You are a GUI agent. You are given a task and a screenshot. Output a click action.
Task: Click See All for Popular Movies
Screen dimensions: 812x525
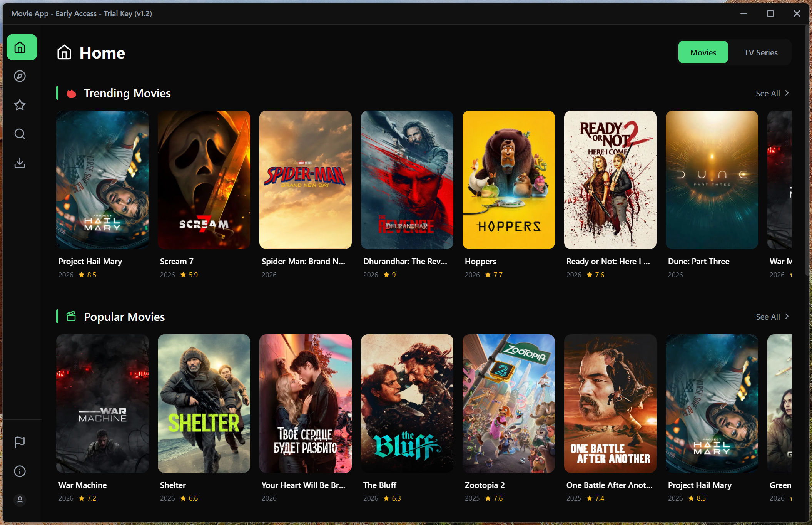tap(772, 317)
